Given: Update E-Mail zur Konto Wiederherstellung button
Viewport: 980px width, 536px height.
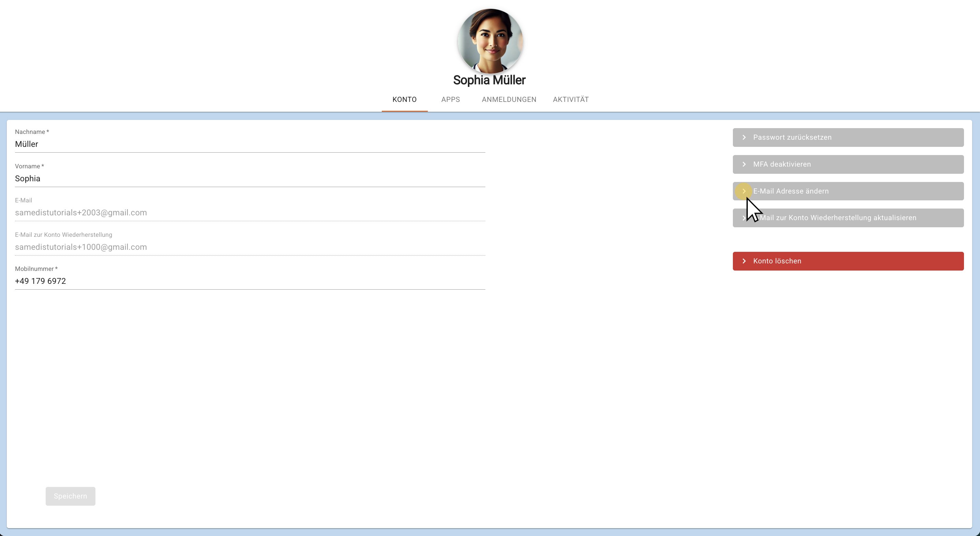Looking at the screenshot, I should pos(848,218).
